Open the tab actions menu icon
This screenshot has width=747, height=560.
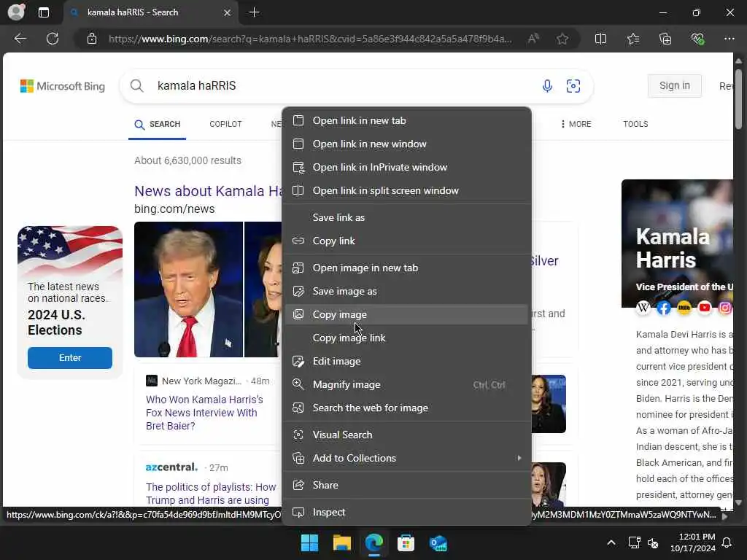point(43,12)
